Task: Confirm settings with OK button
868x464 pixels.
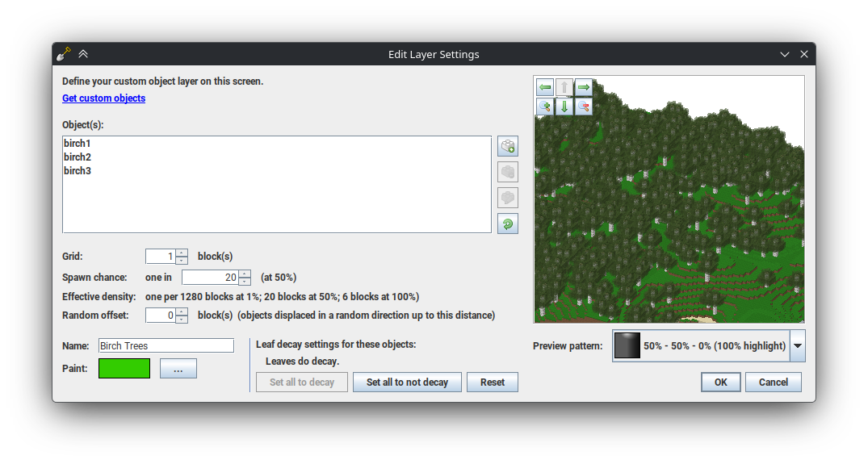Action: pyautogui.click(x=721, y=382)
